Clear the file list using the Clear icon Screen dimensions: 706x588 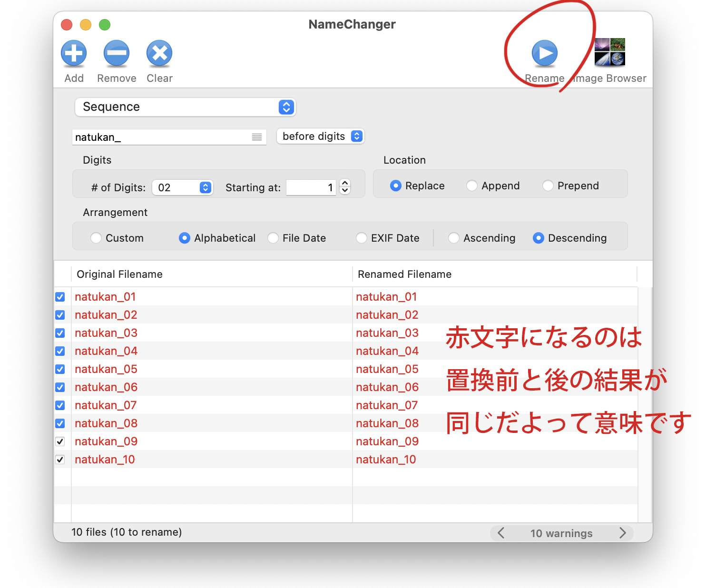click(x=159, y=53)
